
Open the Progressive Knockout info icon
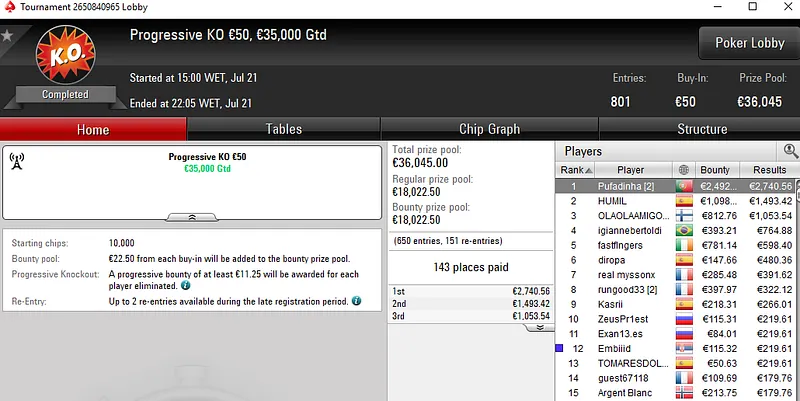click(186, 285)
